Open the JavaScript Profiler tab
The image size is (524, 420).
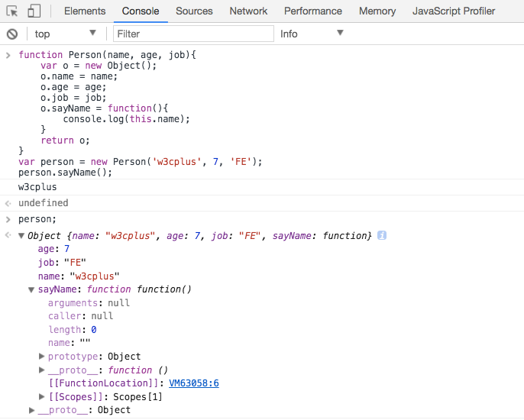tap(454, 11)
